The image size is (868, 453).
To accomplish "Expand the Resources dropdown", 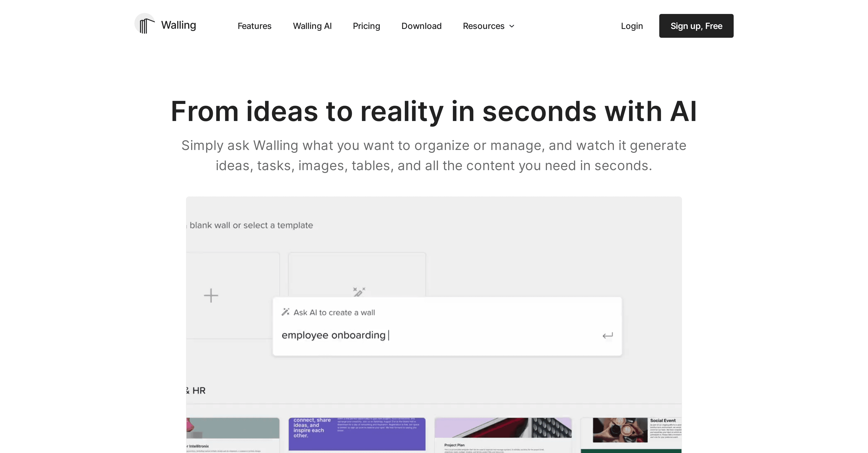I will tap(488, 26).
